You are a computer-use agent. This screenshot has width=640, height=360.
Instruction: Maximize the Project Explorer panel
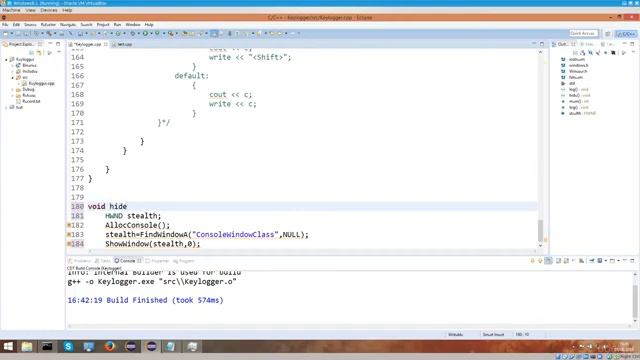click(58, 44)
